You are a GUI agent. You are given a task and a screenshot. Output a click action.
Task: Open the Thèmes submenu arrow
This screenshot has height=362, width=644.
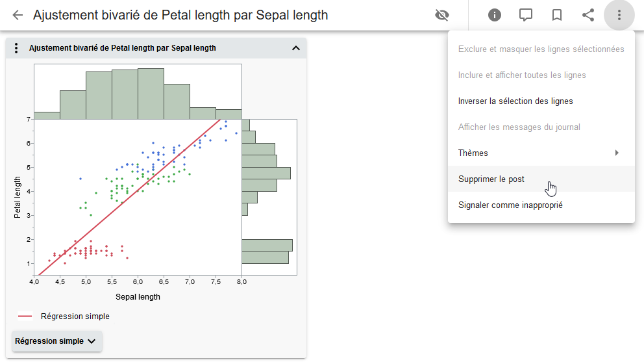(617, 153)
